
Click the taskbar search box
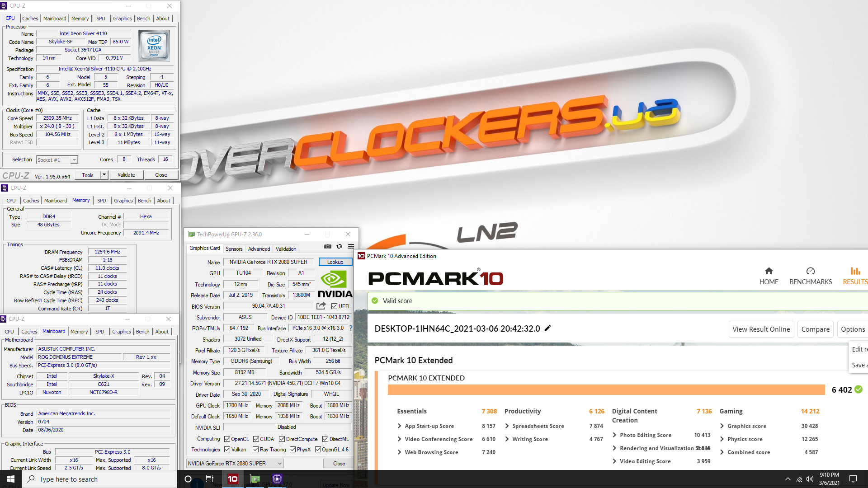point(99,479)
